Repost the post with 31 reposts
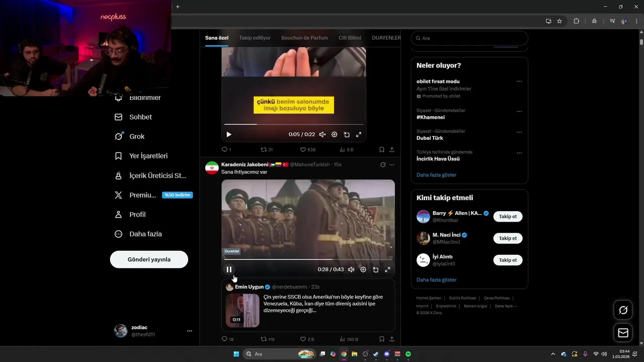 267,150
